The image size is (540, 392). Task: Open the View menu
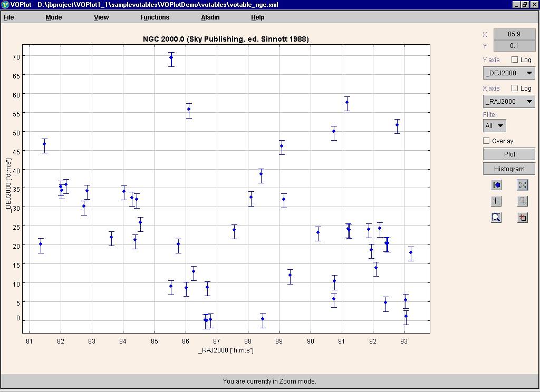[101, 17]
